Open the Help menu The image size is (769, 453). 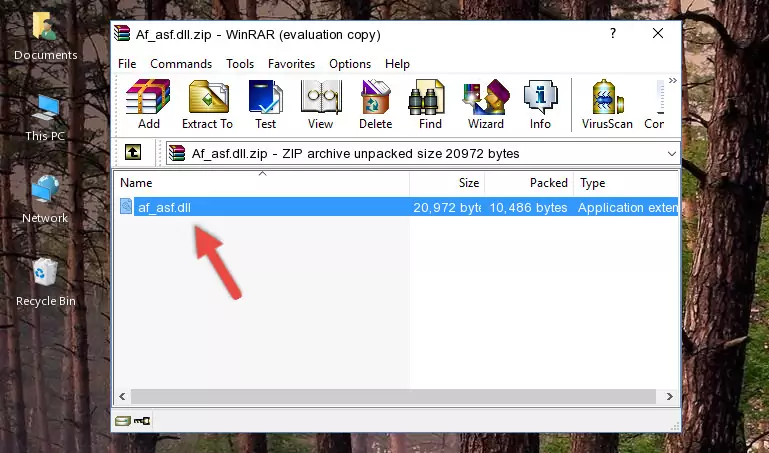coord(397,64)
